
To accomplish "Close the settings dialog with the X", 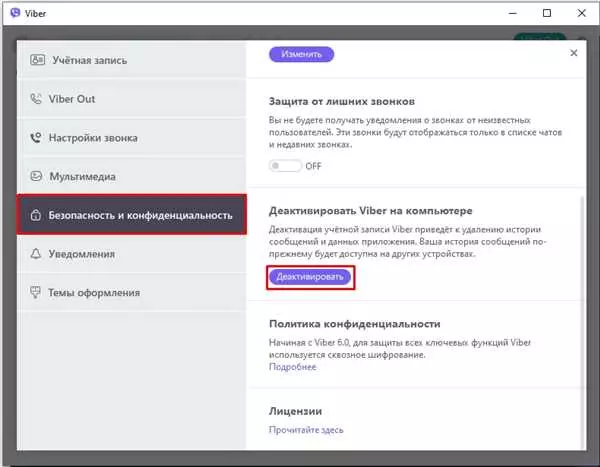I will click(x=574, y=53).
